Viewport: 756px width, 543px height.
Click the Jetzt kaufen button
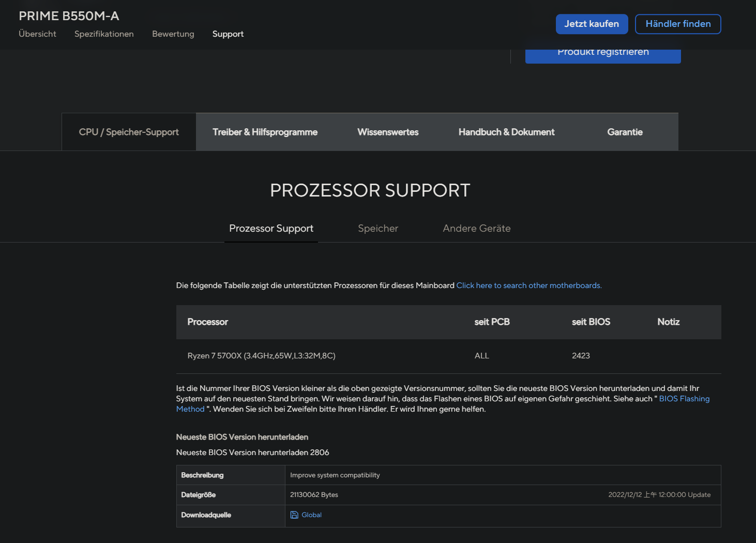point(592,24)
